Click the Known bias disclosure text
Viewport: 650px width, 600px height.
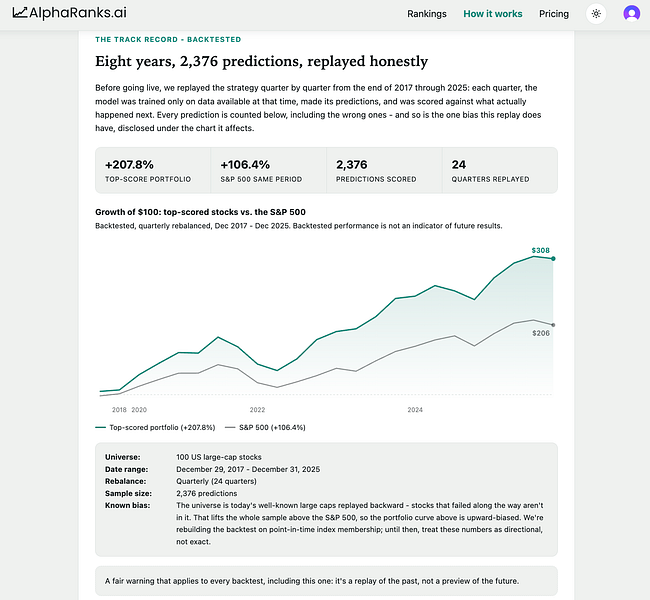point(360,523)
